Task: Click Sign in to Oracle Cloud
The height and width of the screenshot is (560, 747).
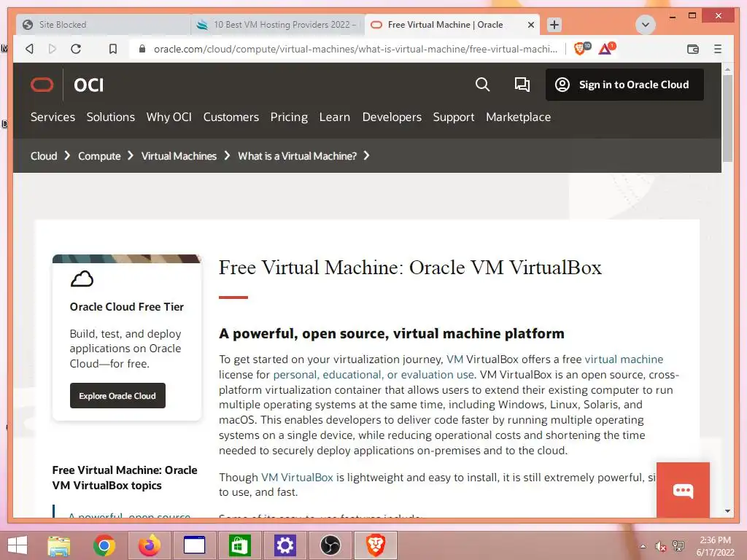Action: tap(624, 85)
